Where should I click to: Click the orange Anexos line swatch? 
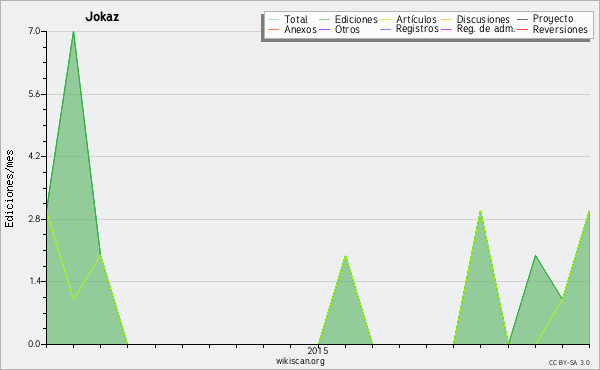tap(274, 29)
